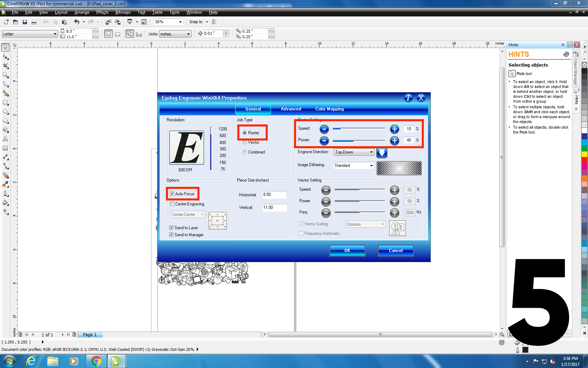Enable the Center-Engraving checkbox
Screen dimensions: 588x368
point(172,204)
